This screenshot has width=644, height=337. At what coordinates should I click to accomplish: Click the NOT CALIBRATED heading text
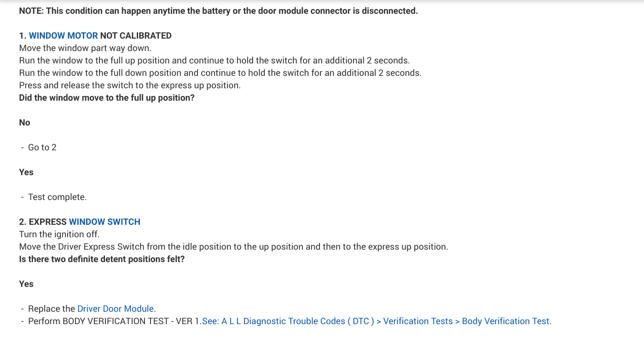coord(136,35)
